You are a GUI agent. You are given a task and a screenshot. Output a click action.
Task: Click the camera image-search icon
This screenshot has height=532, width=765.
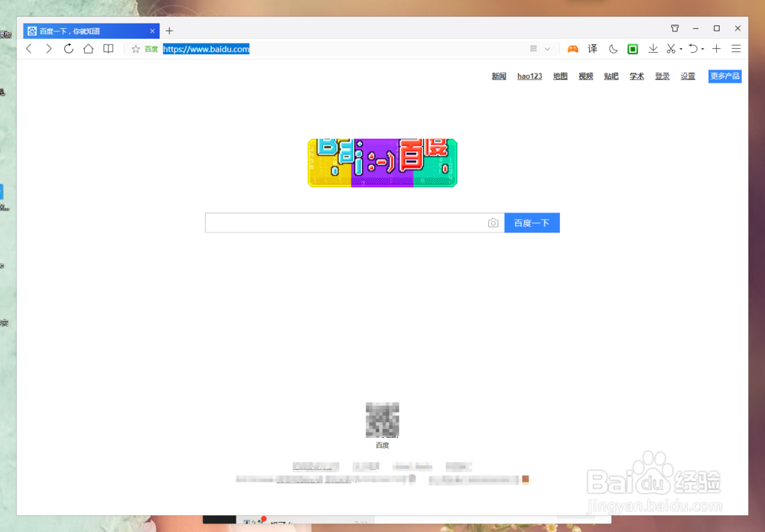pos(493,223)
